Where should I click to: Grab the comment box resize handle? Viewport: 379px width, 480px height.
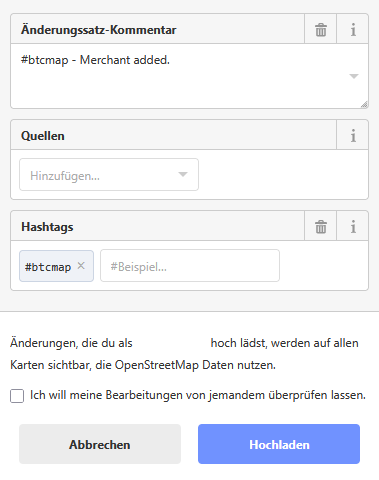pos(364,104)
